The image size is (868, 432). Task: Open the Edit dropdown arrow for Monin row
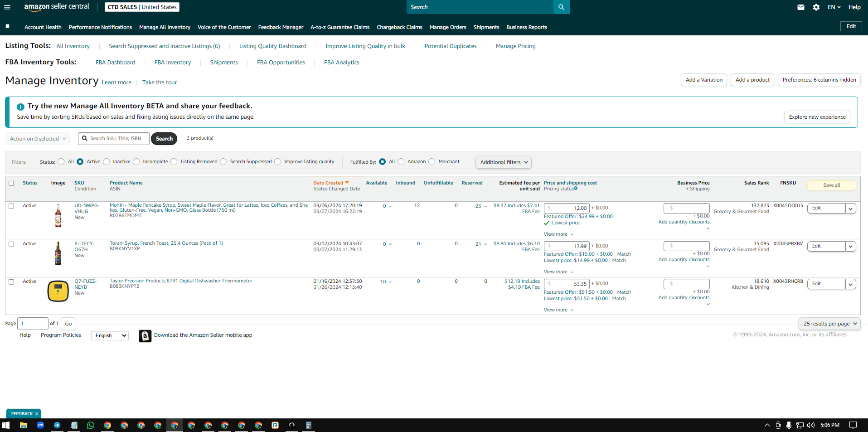[x=851, y=209]
